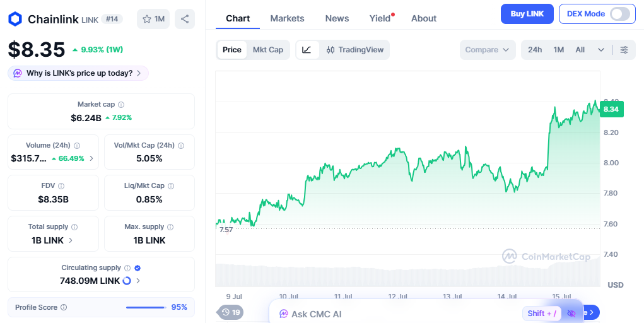
Task: Toggle DEX Mode switch
Action: [x=620, y=13]
